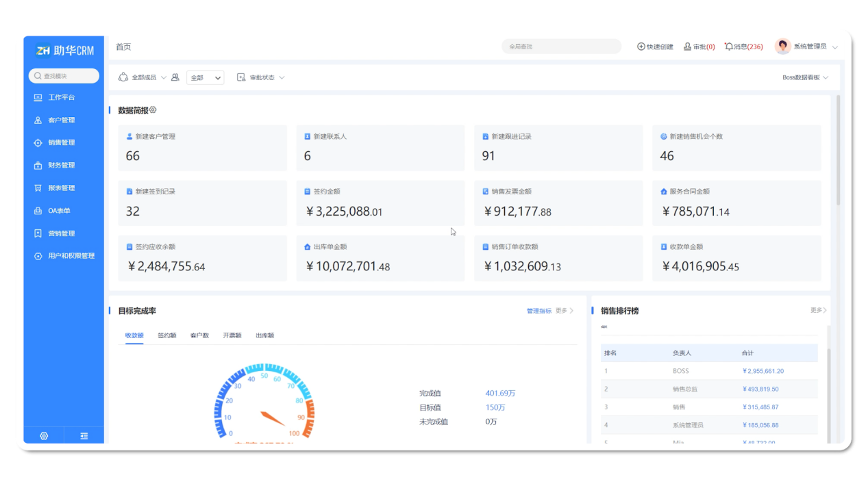The height and width of the screenshot is (488, 868).
Task: Click the 管理指标 link
Action: 538,311
